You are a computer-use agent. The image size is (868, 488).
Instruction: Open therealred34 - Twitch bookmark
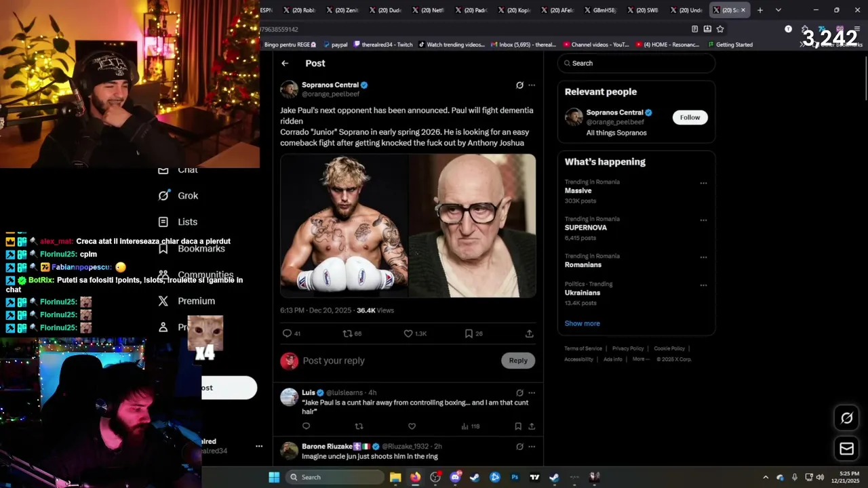[x=383, y=45]
